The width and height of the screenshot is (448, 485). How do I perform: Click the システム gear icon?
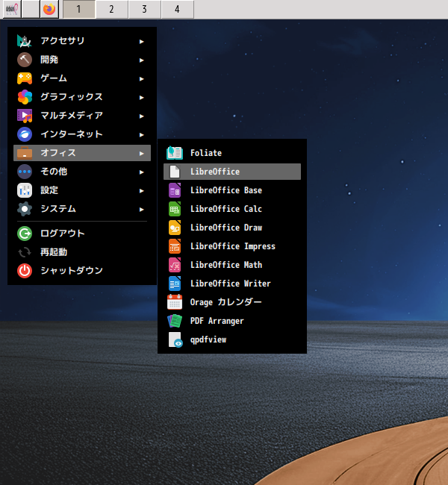[25, 209]
